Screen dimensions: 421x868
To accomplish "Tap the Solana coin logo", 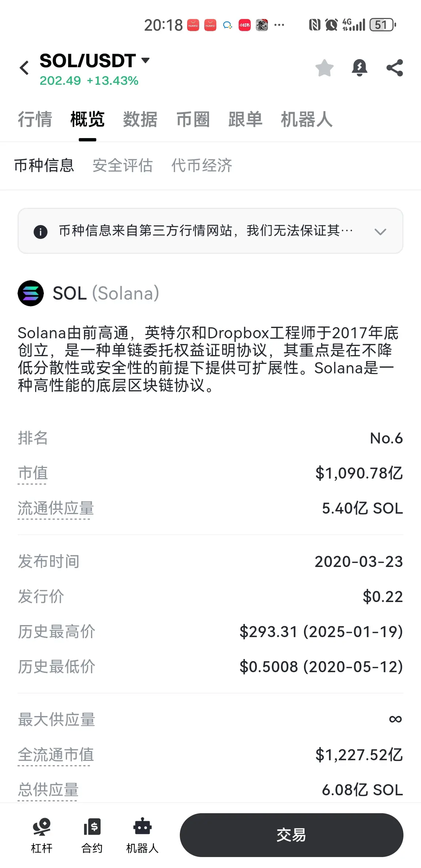I will point(31,293).
